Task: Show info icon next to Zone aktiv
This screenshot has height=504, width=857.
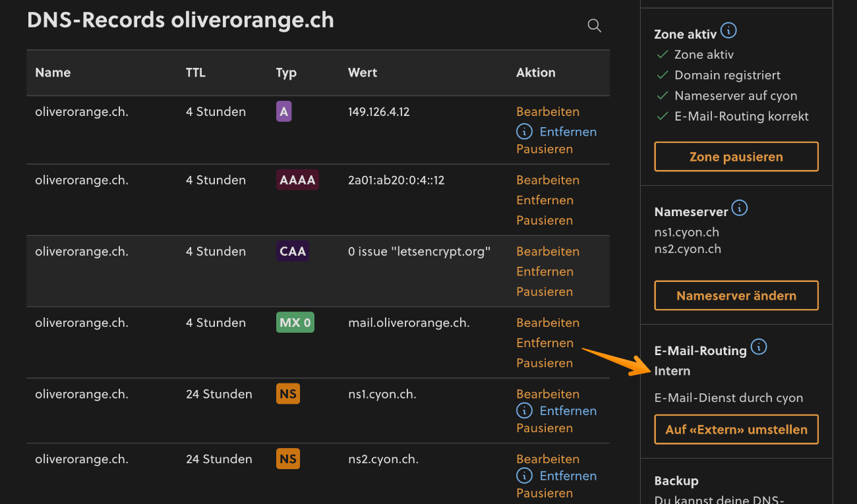Action: click(728, 31)
